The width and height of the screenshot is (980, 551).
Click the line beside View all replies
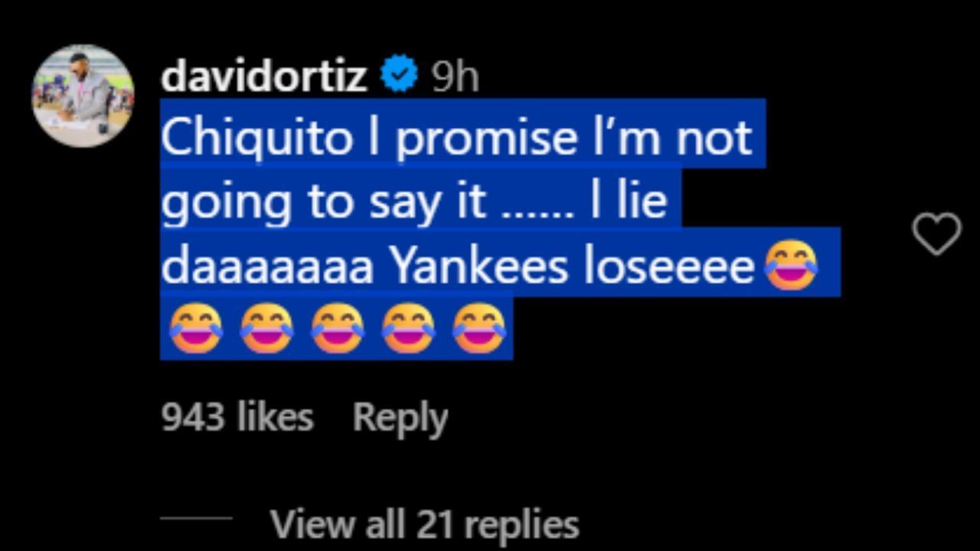tap(196, 518)
